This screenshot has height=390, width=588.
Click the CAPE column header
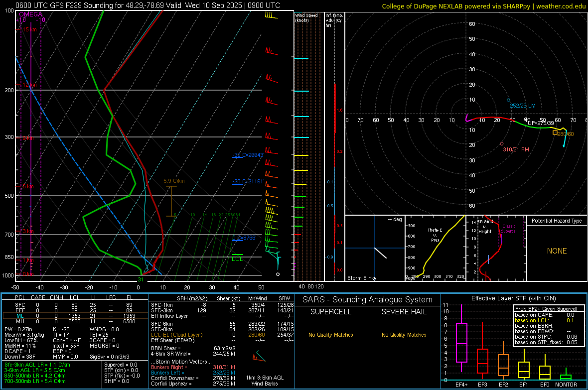click(x=38, y=297)
